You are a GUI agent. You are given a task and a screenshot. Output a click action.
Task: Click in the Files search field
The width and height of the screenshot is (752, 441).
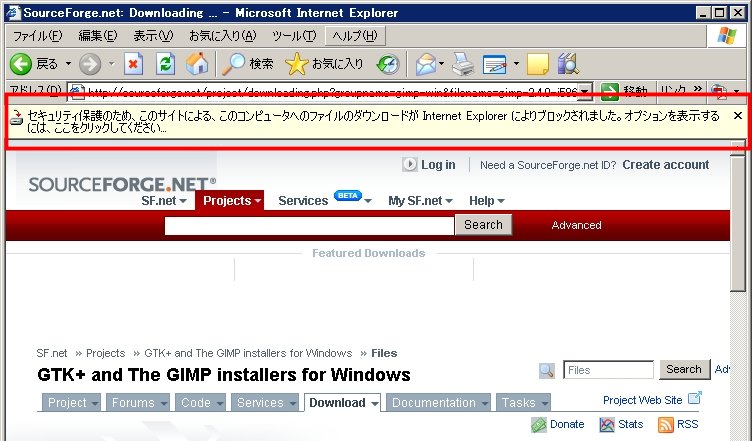[608, 370]
